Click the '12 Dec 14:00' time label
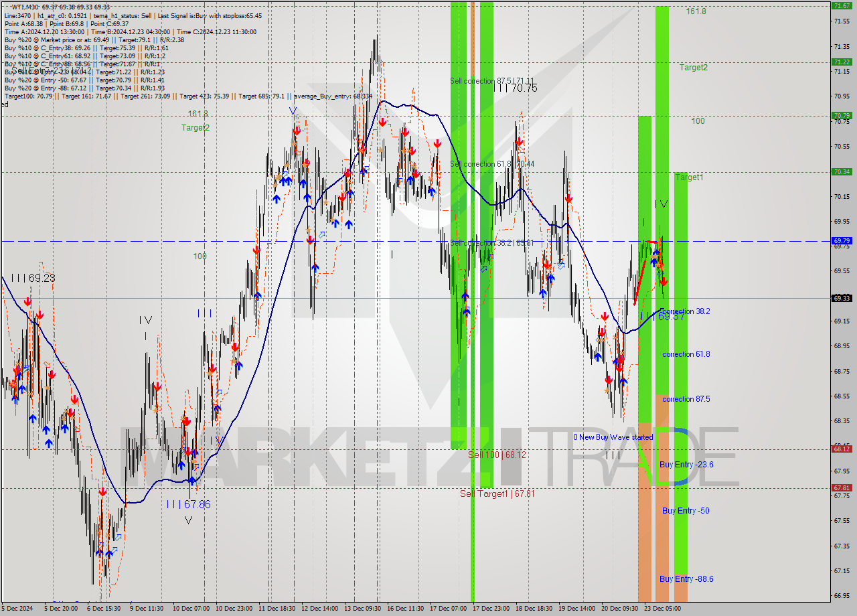This screenshot has width=857, height=616. point(319,609)
